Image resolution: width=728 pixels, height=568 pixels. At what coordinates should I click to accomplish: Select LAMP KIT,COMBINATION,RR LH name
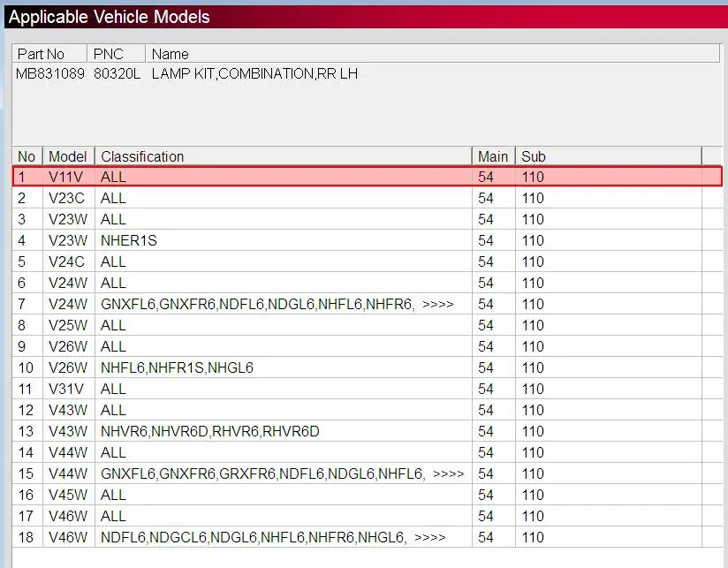coord(254,74)
